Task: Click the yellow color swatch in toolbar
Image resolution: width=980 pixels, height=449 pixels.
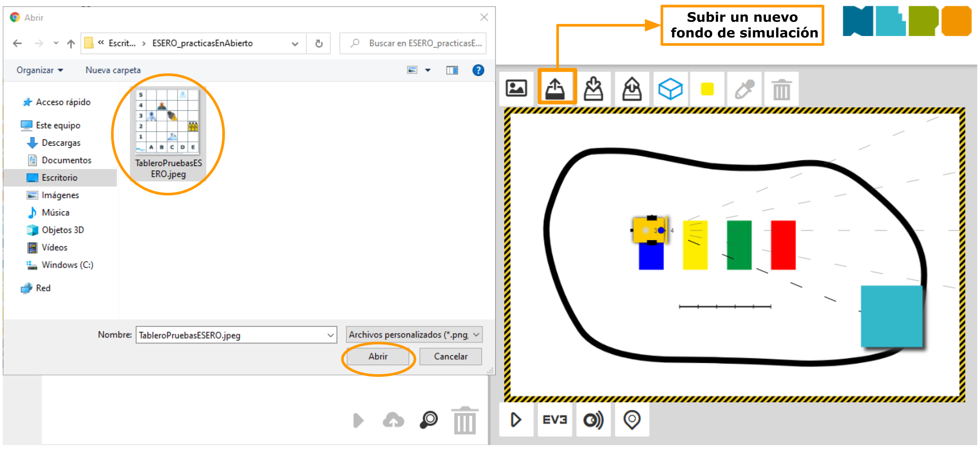Action: pos(707,89)
